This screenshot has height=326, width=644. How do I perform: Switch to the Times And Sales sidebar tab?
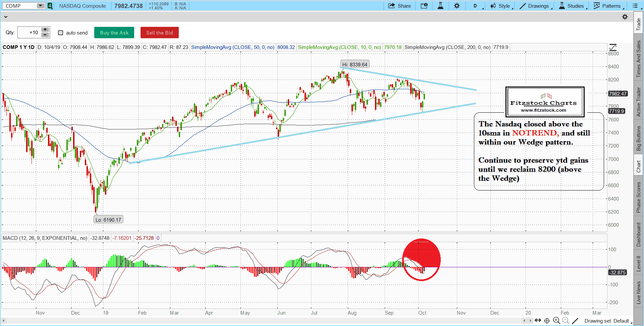pyautogui.click(x=639, y=59)
